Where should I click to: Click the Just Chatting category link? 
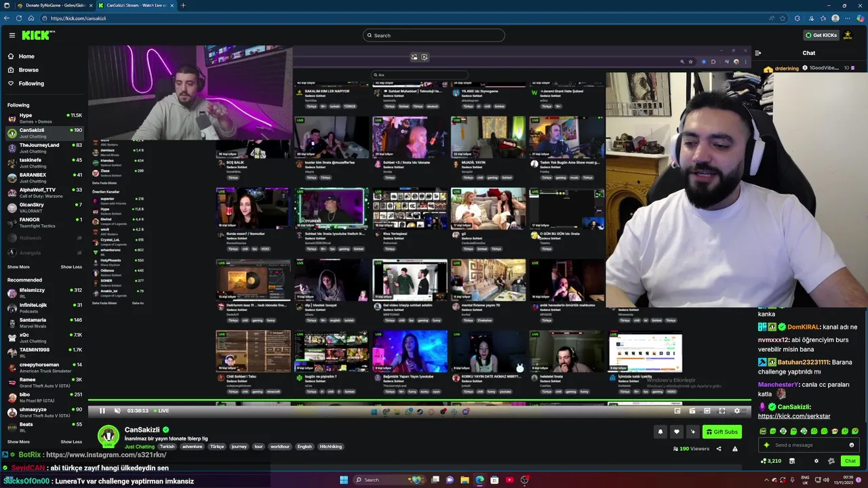coord(140,447)
